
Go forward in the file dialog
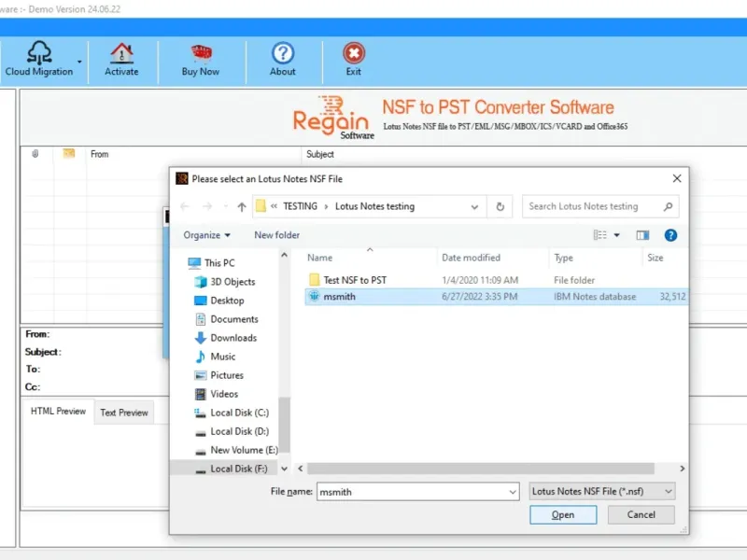206,206
